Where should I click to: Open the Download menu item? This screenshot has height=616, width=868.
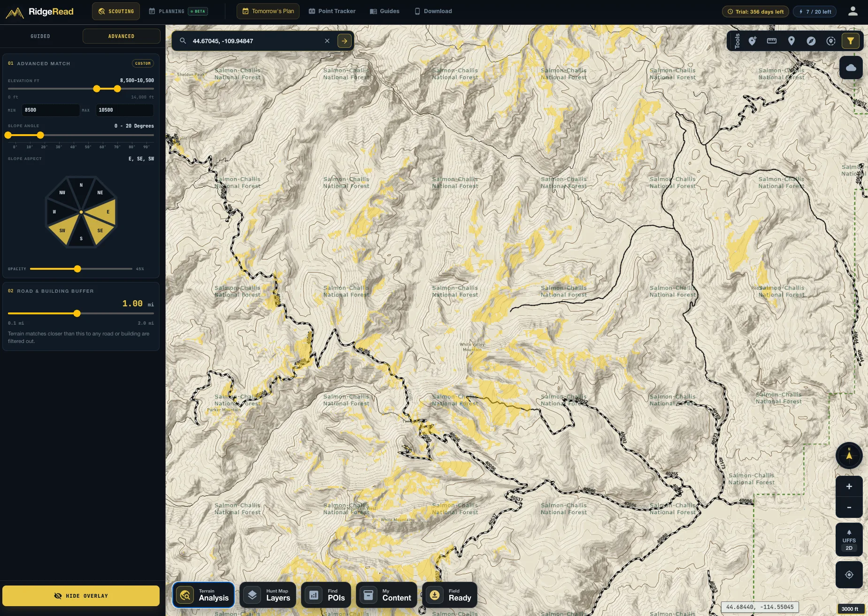pyautogui.click(x=433, y=11)
